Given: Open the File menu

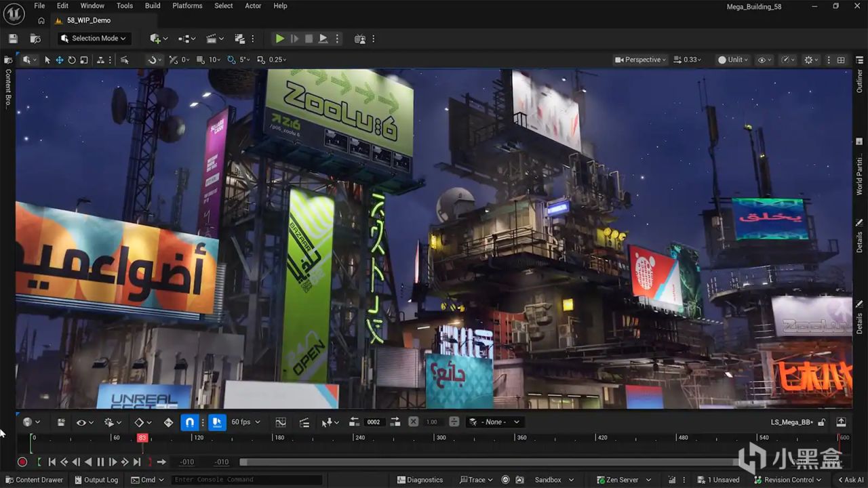Looking at the screenshot, I should pos(39,5).
